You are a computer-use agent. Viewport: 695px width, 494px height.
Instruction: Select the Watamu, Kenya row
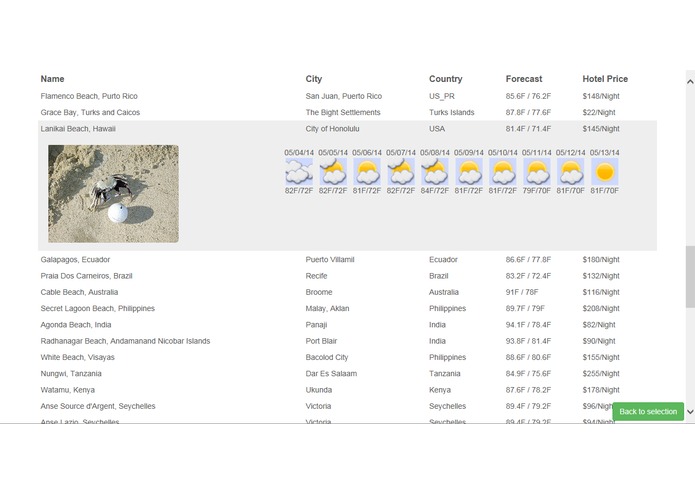pyautogui.click(x=348, y=390)
